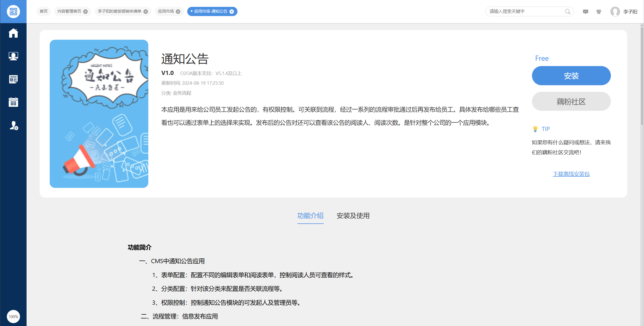This screenshot has height=326, width=644.
Task: Open the skin theme shirt icon
Action: pyautogui.click(x=599, y=12)
